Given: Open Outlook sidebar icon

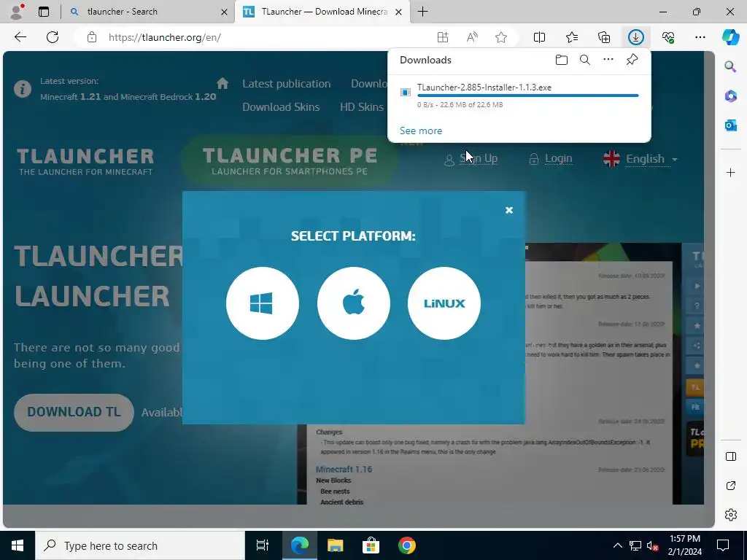Looking at the screenshot, I should [730, 125].
